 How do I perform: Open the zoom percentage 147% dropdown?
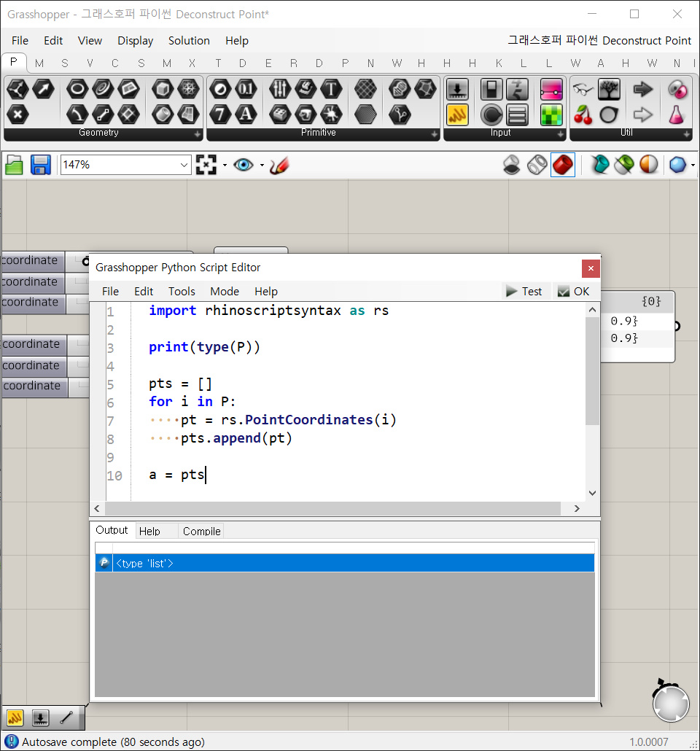pos(184,166)
